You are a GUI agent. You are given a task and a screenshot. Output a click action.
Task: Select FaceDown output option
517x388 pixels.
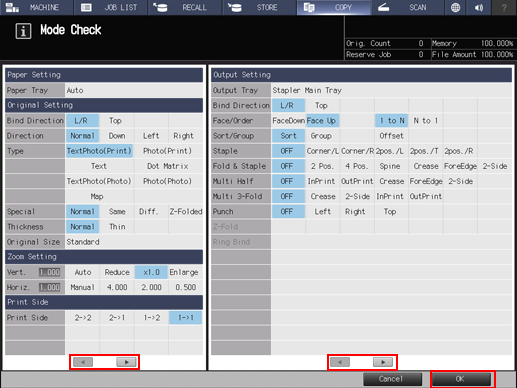[288, 121]
